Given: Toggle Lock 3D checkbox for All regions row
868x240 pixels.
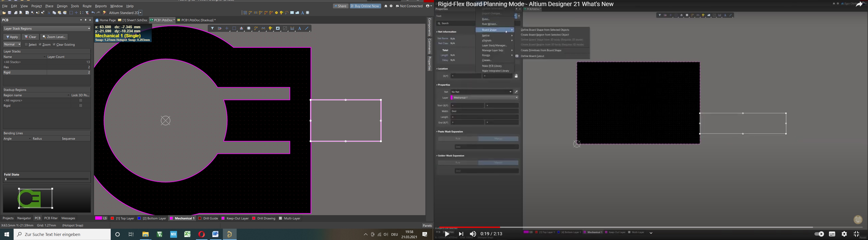Looking at the screenshot, I should pyautogui.click(x=80, y=100).
